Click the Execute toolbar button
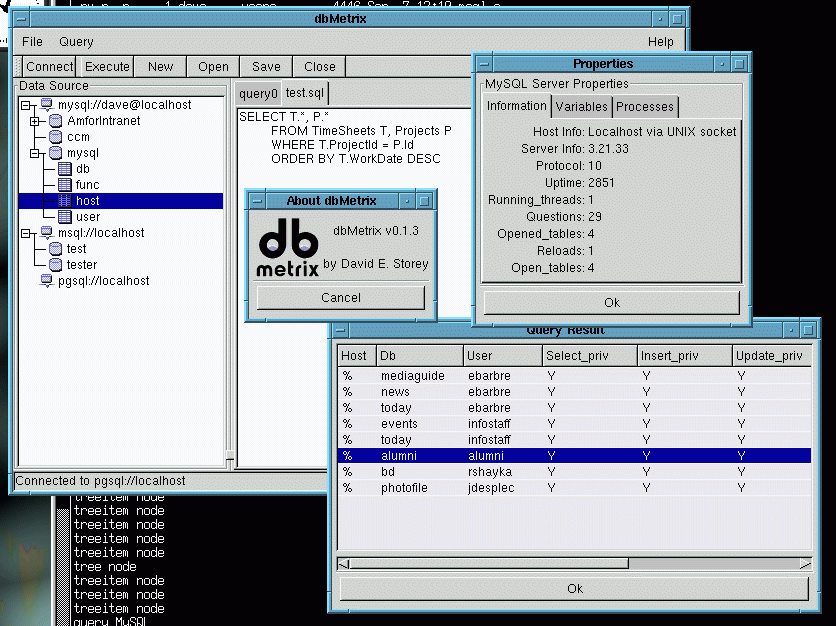This screenshot has height=626, width=836. click(107, 67)
